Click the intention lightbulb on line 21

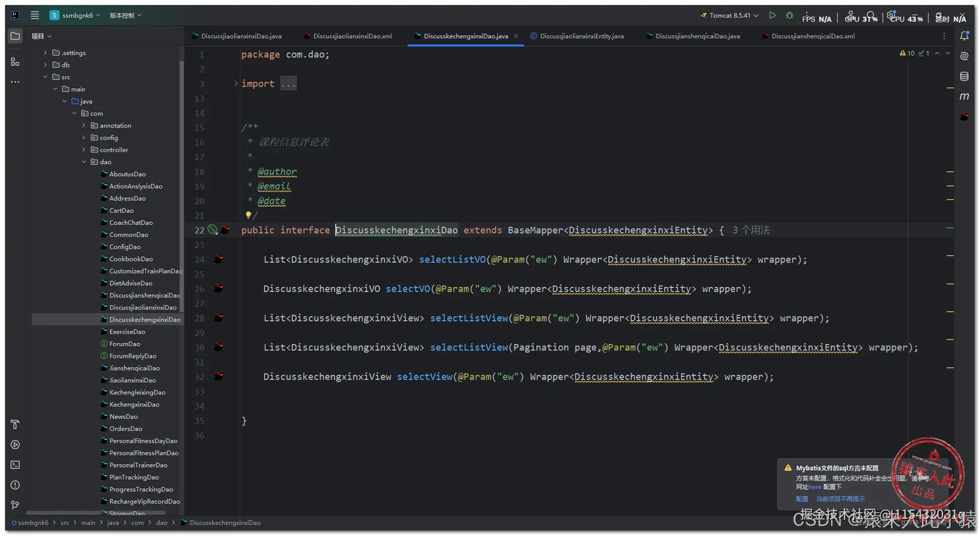pyautogui.click(x=248, y=215)
